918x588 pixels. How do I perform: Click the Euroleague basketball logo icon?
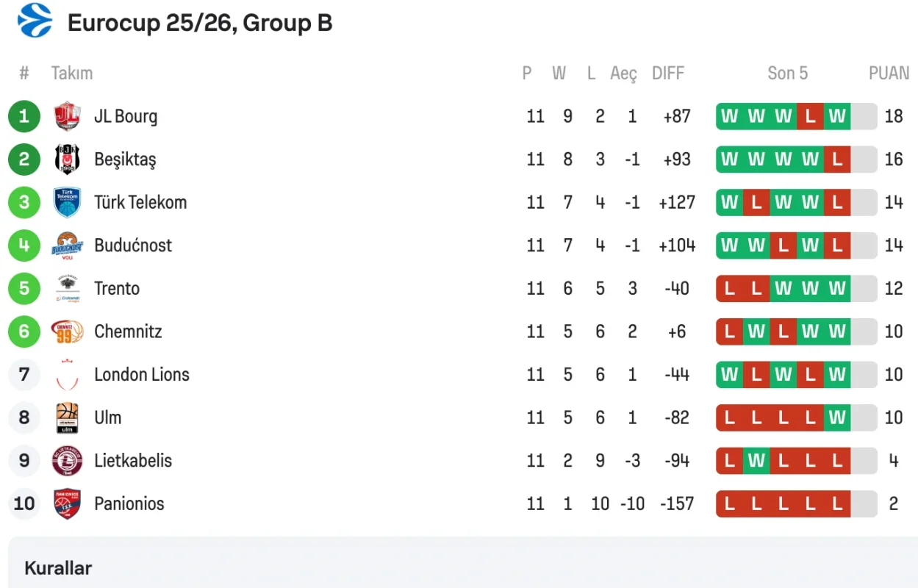click(x=35, y=21)
